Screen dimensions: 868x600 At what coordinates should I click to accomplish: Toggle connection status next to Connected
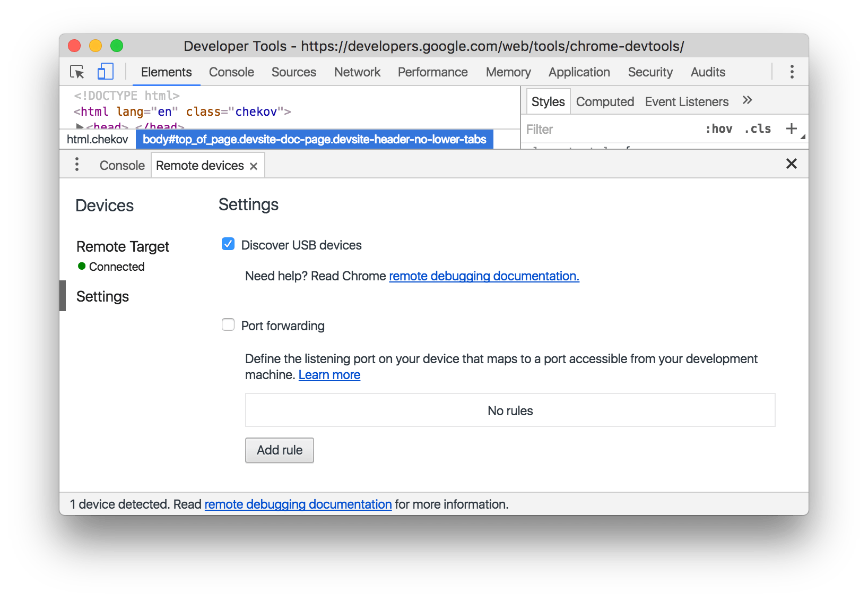[x=82, y=266]
